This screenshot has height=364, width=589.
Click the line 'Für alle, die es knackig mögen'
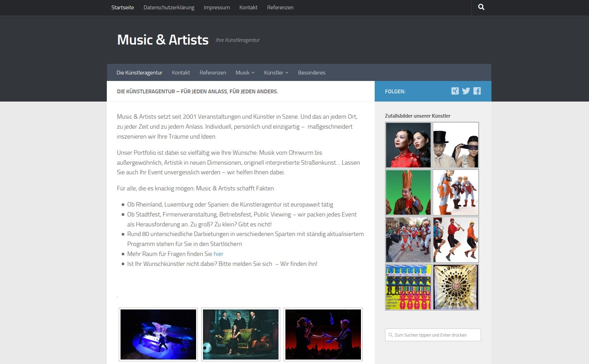(x=195, y=188)
